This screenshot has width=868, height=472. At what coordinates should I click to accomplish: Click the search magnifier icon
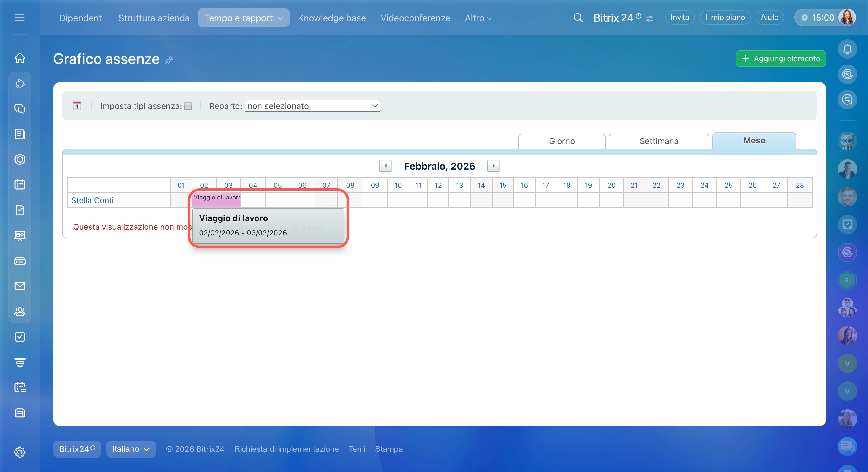tap(578, 18)
